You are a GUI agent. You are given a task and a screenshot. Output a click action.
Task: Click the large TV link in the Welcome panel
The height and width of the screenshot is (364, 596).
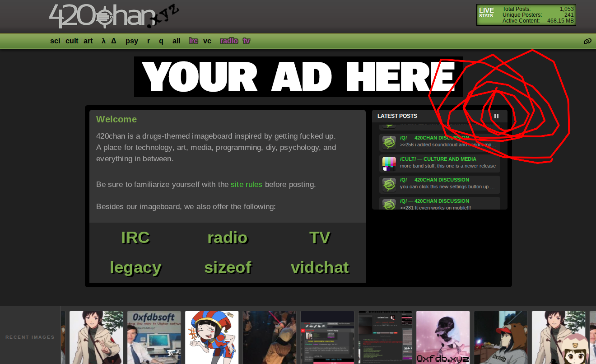tap(320, 238)
